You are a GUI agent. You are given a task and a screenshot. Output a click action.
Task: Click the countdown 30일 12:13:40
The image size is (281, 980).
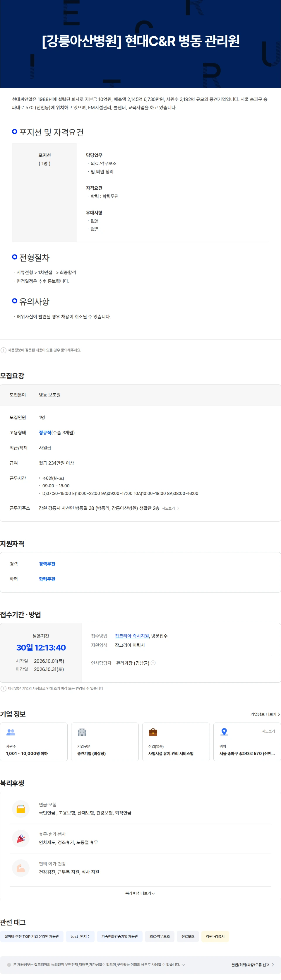[41, 648]
